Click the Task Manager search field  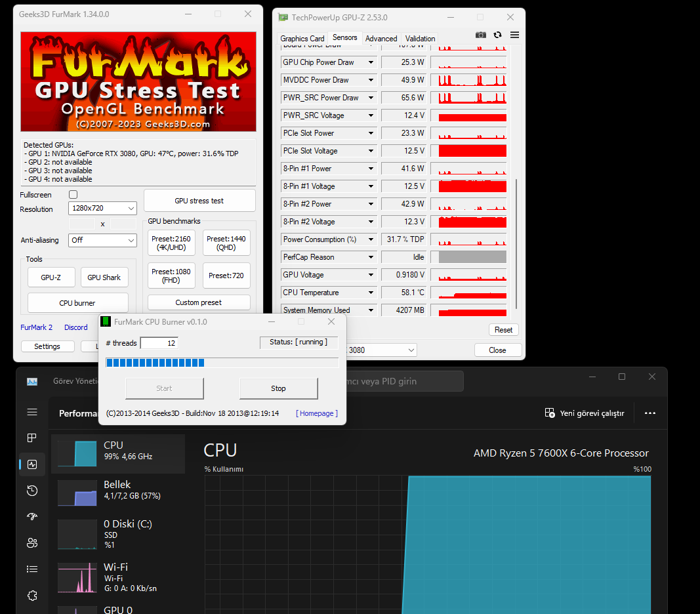click(x=404, y=381)
